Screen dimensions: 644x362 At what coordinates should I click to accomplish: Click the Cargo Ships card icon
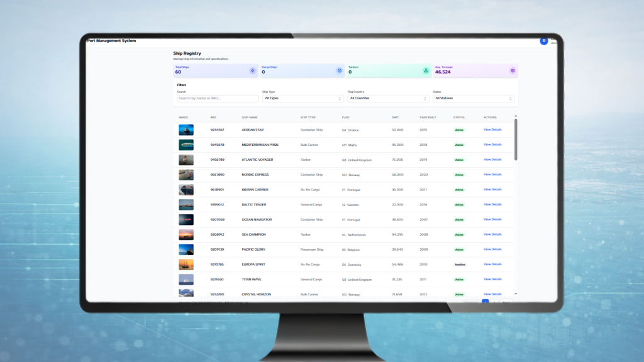click(339, 70)
